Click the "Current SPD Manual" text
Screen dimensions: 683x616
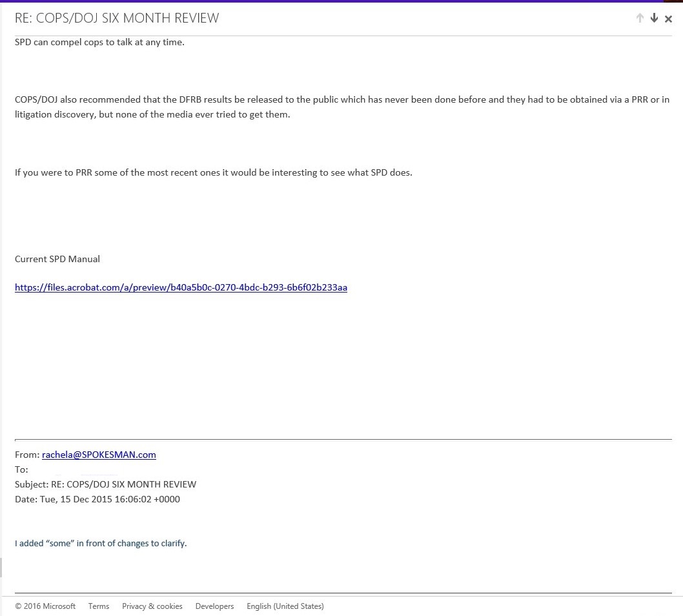[x=57, y=259]
